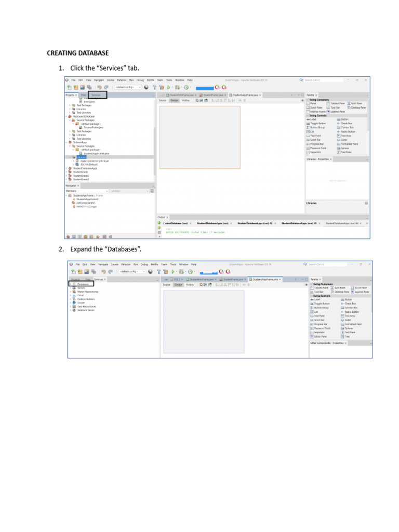Expand the Servers node in step 2

[x=71, y=288]
